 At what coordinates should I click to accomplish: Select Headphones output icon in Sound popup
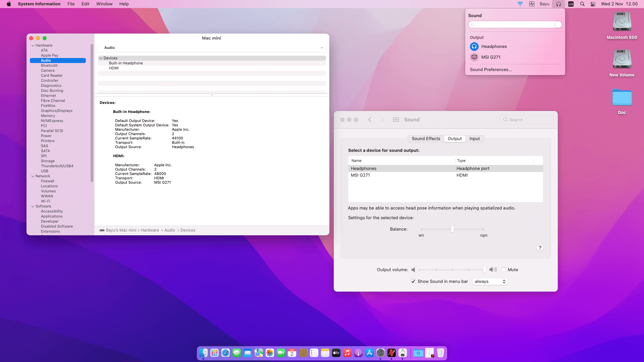pyautogui.click(x=474, y=47)
